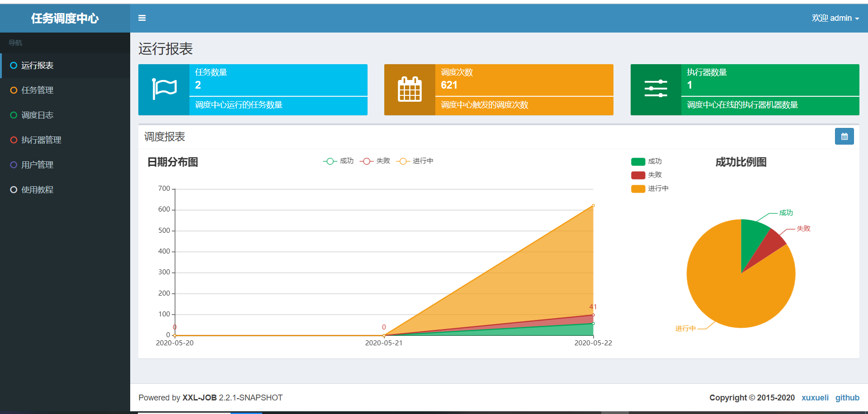Open the 运行报表 sidebar menu item
This screenshot has width=868, height=414.
click(x=65, y=66)
